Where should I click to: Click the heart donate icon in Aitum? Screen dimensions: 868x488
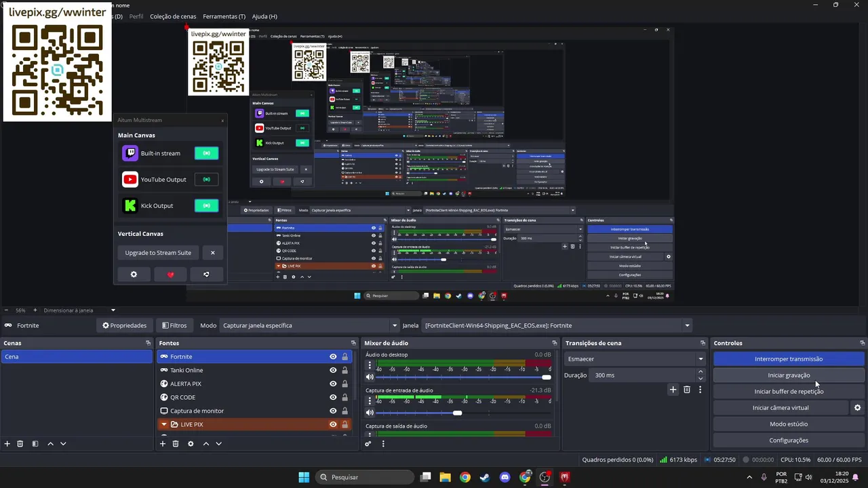[x=170, y=274]
